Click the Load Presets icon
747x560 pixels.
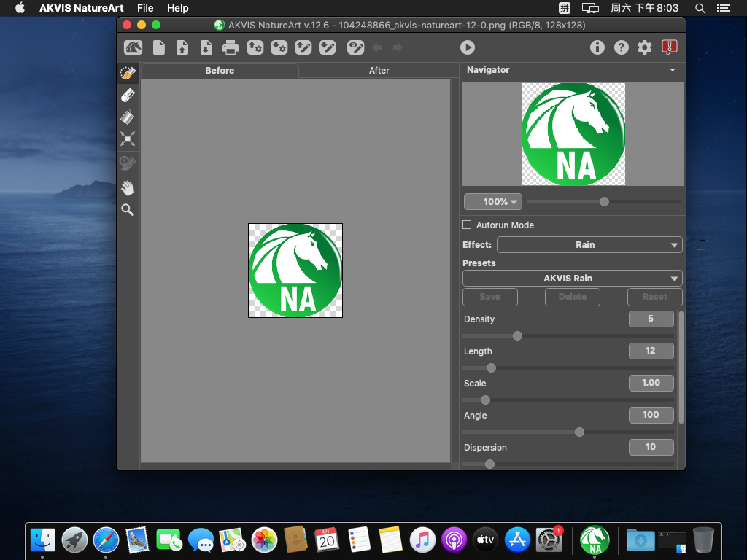tap(255, 47)
